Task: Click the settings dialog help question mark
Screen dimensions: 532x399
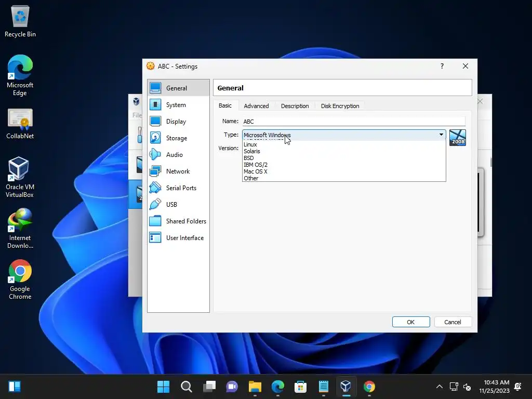Action: click(x=442, y=66)
